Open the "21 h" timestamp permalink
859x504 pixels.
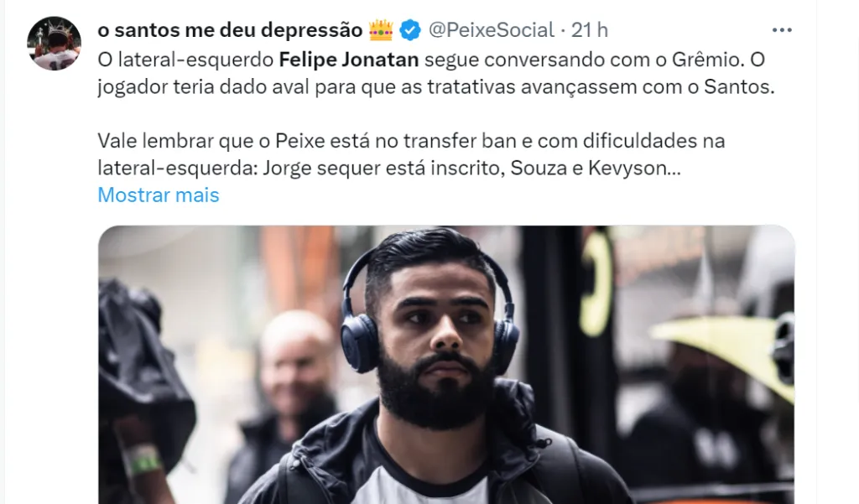point(590,30)
